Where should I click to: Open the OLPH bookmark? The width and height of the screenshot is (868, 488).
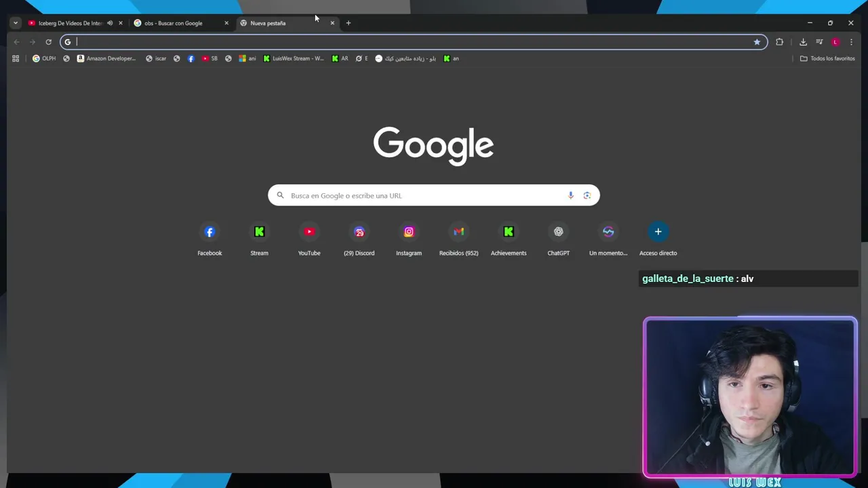[44, 58]
